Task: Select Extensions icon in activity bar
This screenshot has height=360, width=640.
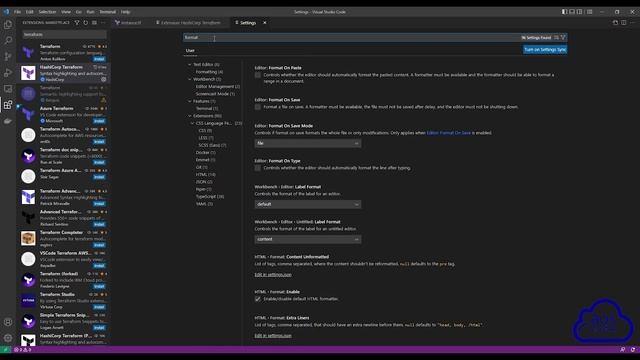Action: (8, 105)
